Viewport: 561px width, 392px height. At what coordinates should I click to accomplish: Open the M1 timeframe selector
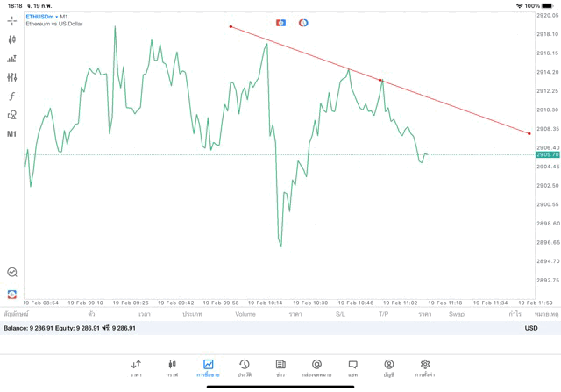[12, 134]
